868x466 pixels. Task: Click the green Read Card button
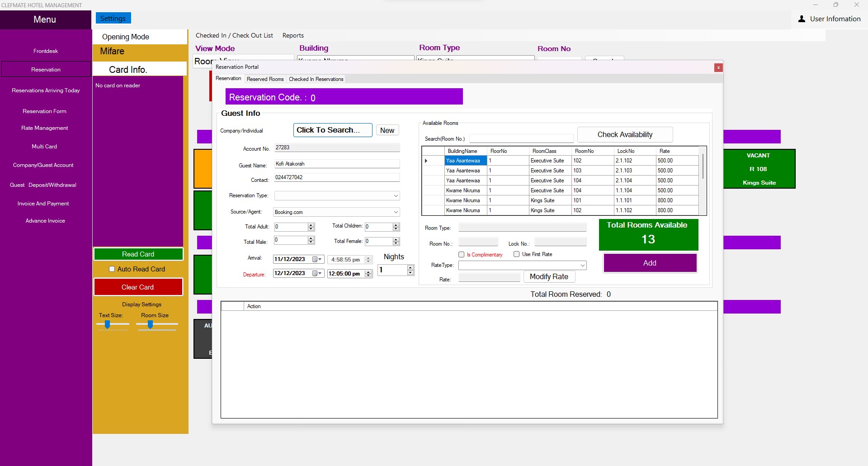(138, 254)
